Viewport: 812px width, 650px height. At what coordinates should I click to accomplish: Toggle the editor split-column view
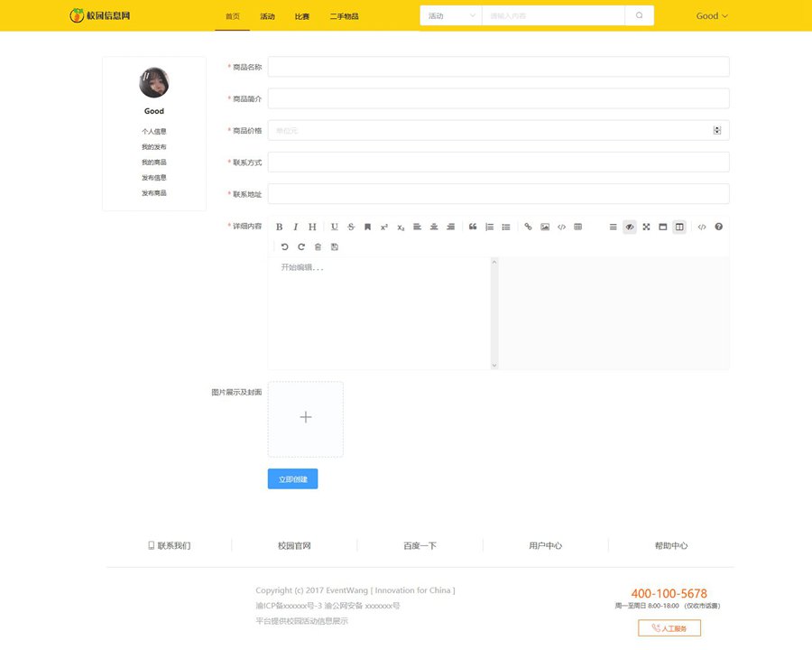tap(679, 227)
